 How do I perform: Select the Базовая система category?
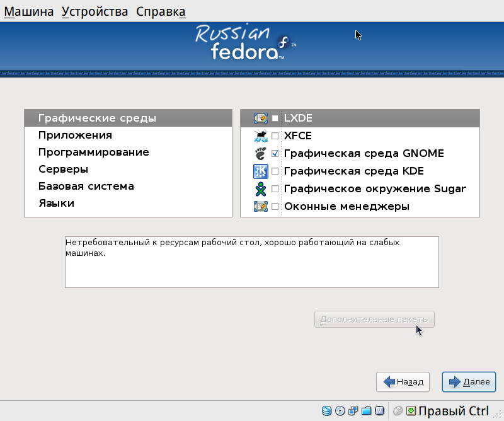(x=129, y=186)
